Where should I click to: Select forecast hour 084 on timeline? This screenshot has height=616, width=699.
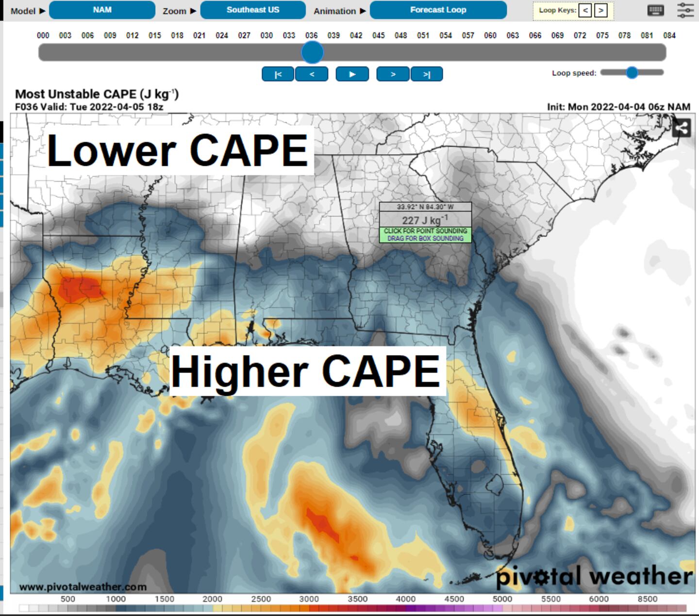[669, 35]
